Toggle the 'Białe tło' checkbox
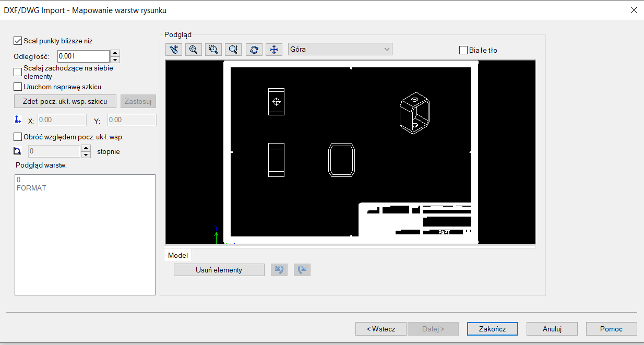The image size is (644, 345). click(x=463, y=50)
